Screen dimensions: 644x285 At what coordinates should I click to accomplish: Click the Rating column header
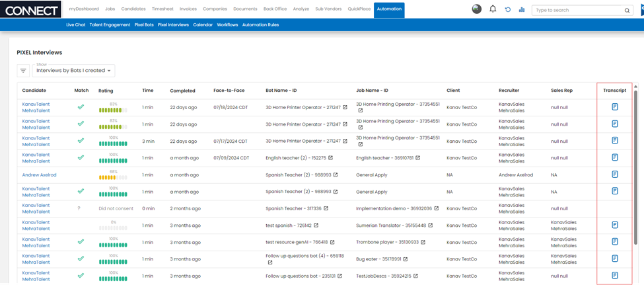[106, 91]
